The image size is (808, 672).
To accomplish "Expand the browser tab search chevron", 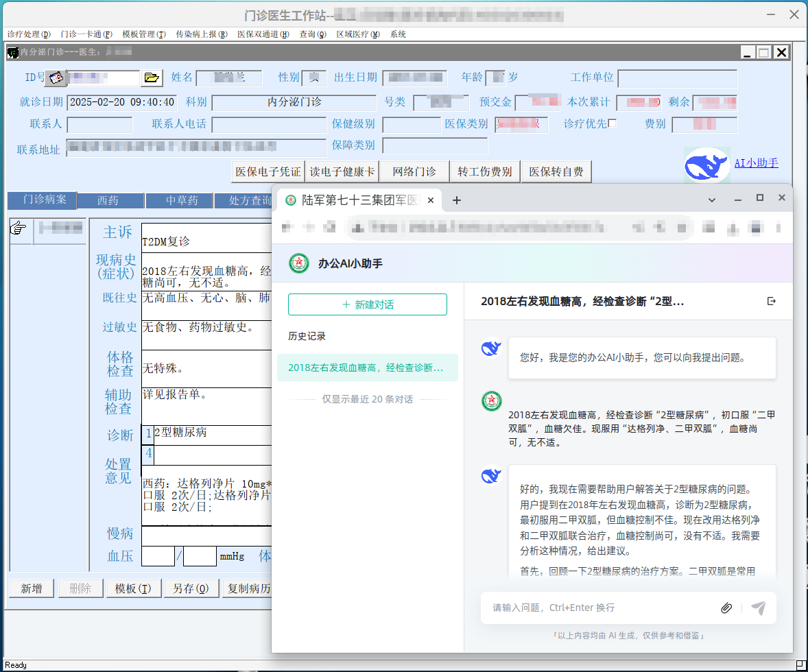I will click(x=712, y=200).
